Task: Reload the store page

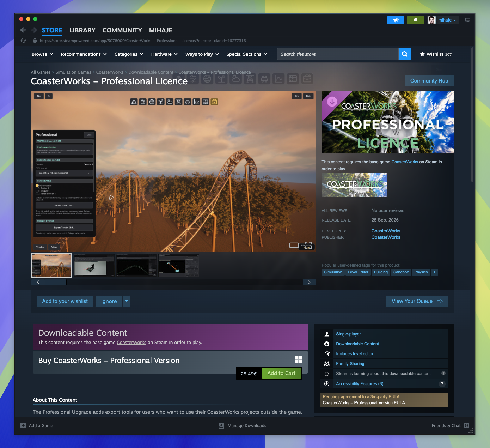Action: [x=23, y=41]
